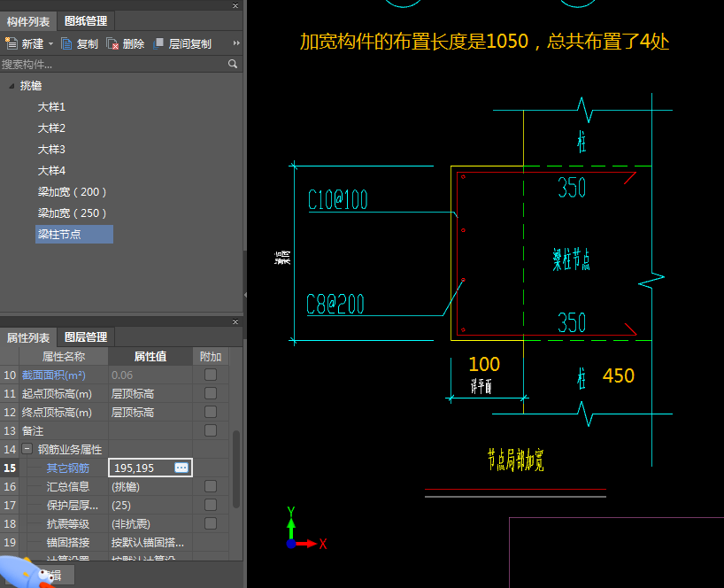Viewport: 724px width, 588px height.
Task: Click the 删除 delete button
Action: click(125, 44)
